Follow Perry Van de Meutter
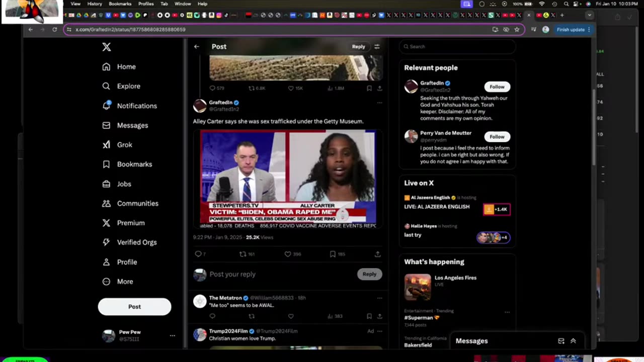This screenshot has height=362, width=644. click(497, 137)
